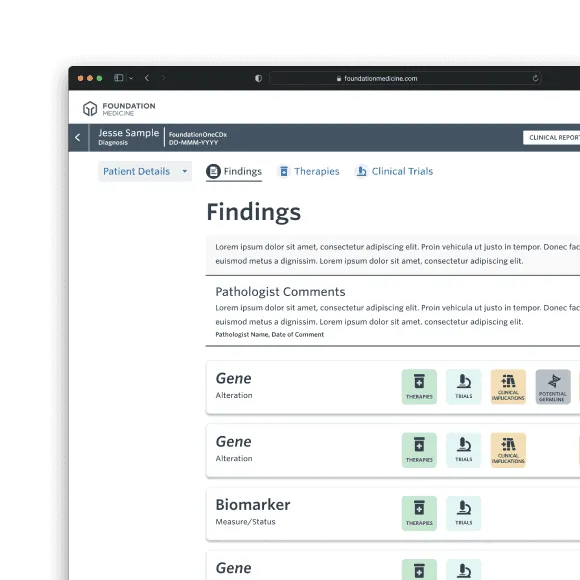Go back using the header chevron

[78, 138]
